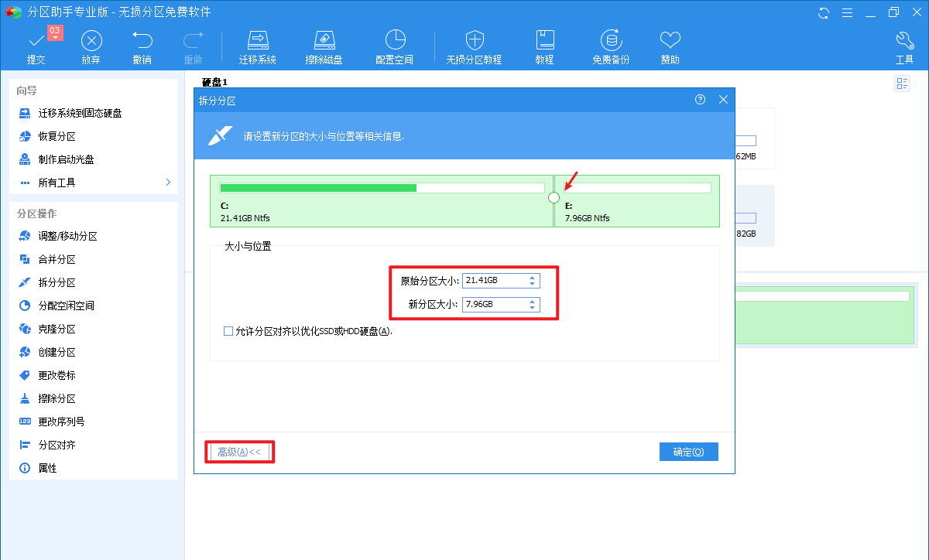Expand 所有工具 arrow in sidebar

pyautogui.click(x=168, y=183)
